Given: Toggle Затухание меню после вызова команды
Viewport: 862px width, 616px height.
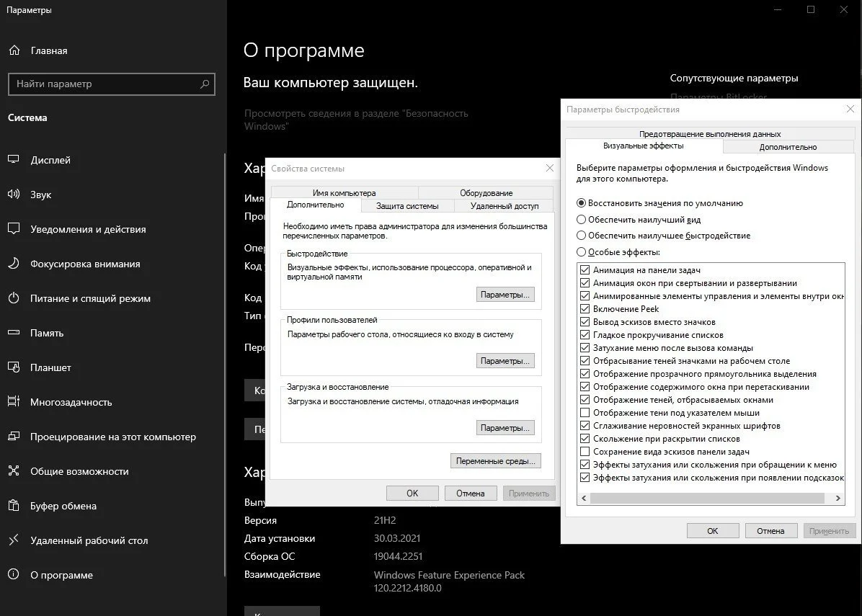Looking at the screenshot, I should [x=585, y=348].
